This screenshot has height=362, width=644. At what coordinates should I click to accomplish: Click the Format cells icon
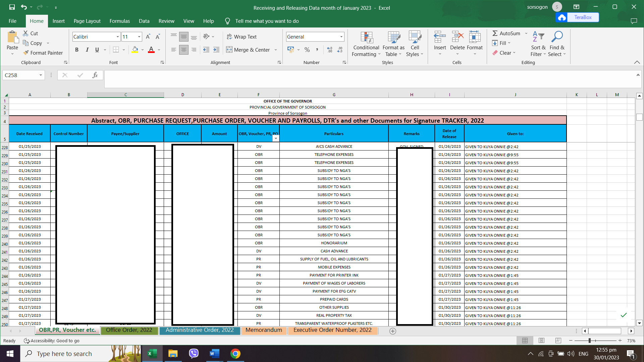(475, 37)
